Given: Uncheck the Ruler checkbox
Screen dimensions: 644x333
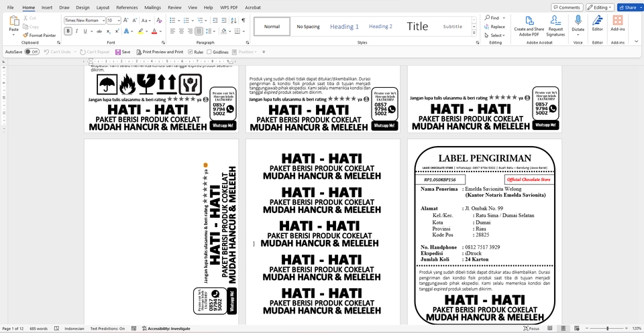Looking at the screenshot, I should 190,52.
